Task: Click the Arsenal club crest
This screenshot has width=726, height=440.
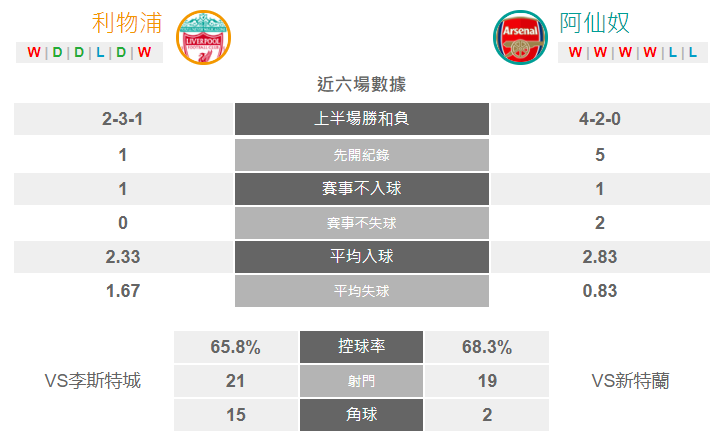Action: click(520, 37)
